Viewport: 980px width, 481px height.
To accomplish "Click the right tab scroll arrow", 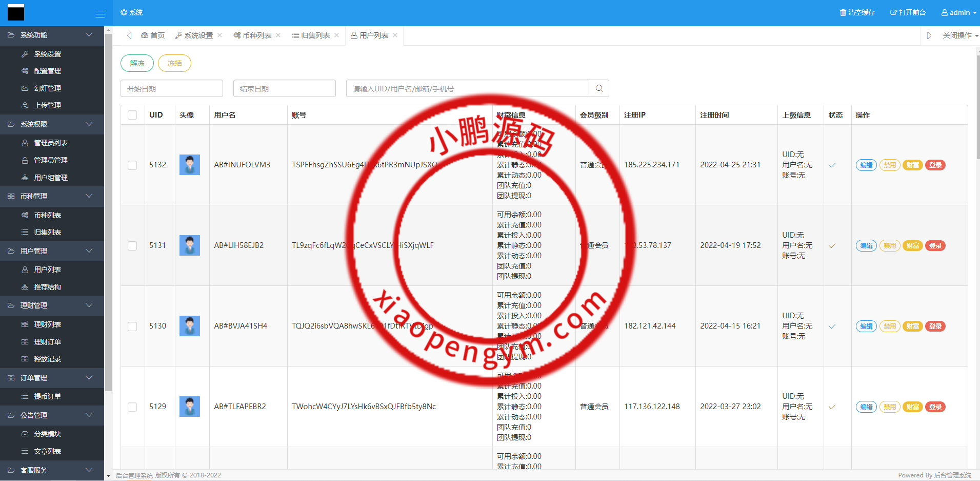I will (929, 35).
